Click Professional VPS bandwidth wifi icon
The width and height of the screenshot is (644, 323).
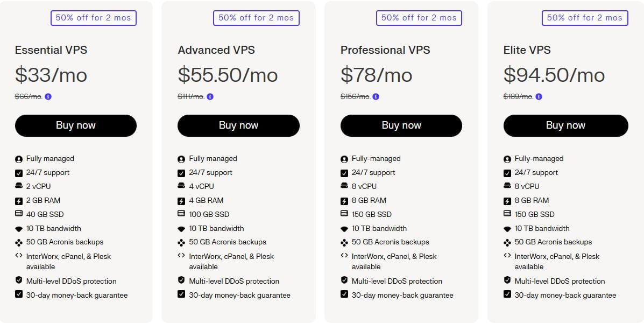tap(344, 229)
